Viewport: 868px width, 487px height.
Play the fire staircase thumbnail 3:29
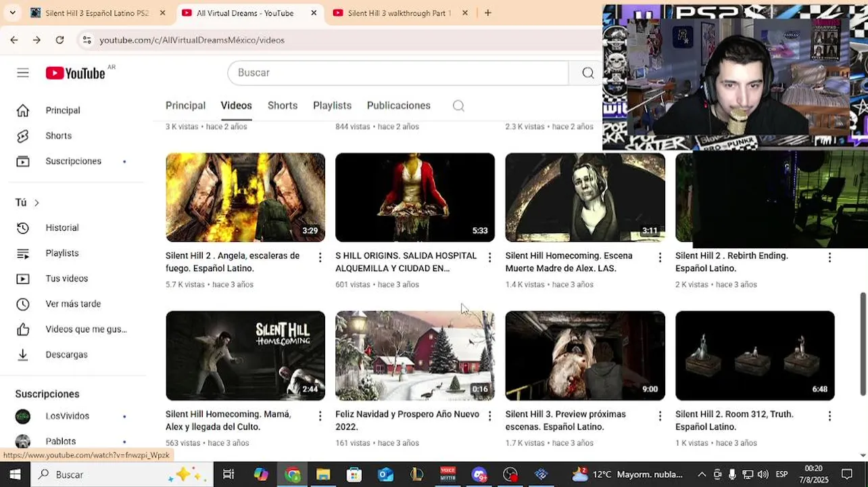[x=245, y=198]
